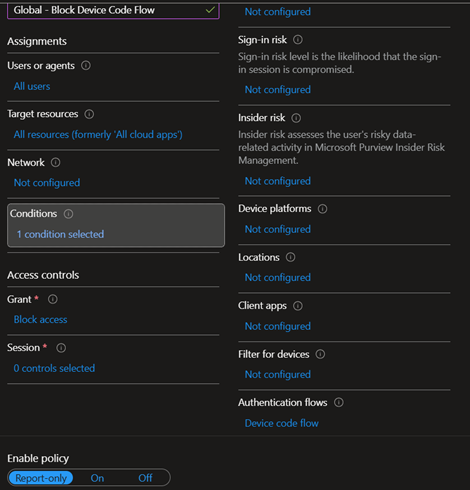This screenshot has width=470, height=490.
Task: Click info icon next to Client apps
Action: (x=298, y=306)
